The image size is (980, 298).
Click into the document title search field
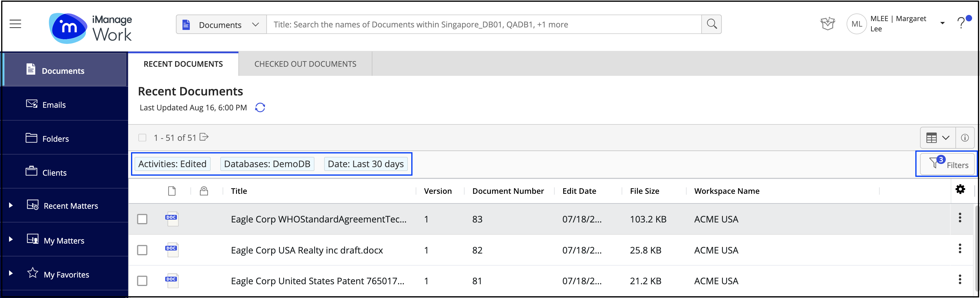click(483, 25)
